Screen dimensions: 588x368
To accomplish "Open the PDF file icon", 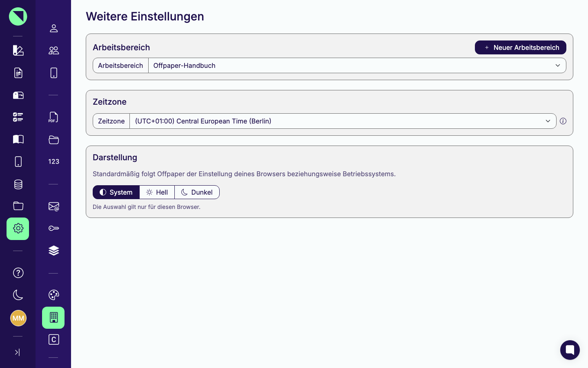I will click(53, 117).
